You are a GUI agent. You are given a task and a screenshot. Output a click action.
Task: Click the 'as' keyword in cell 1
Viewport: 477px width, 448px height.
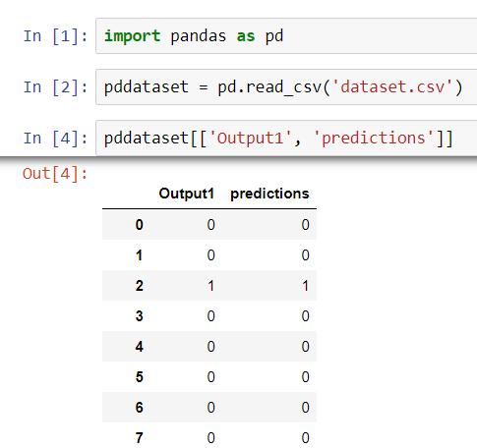pos(246,36)
